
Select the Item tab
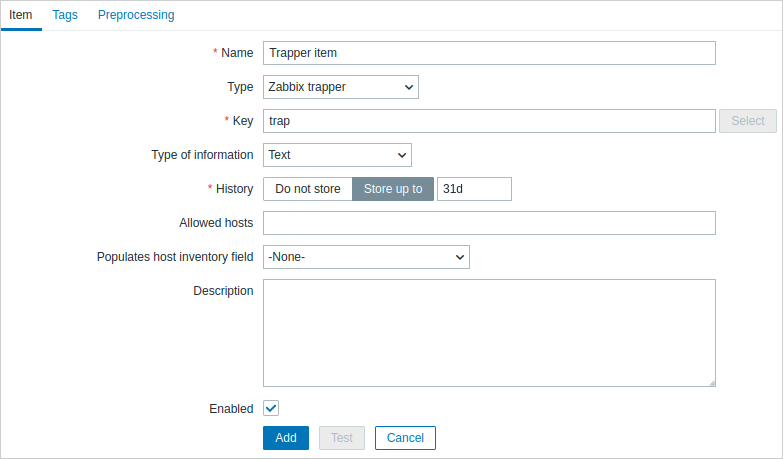21,15
